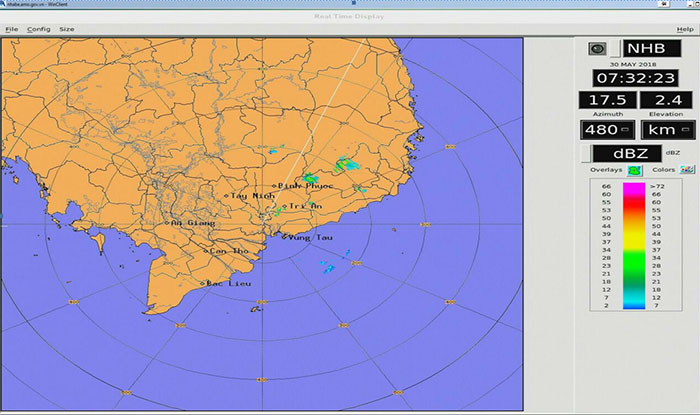Viewport: 700px width, 415px height.
Task: Click the small button left of dBZ display
Action: point(586,154)
